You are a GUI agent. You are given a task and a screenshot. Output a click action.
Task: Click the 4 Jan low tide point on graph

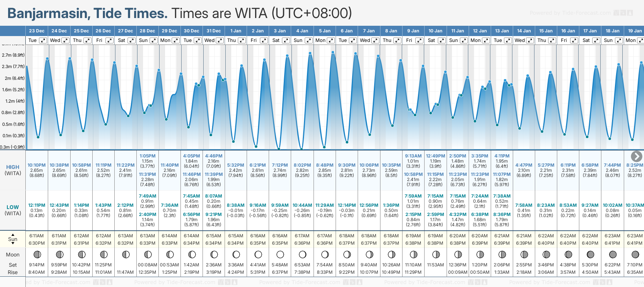pyautogui.click(x=301, y=149)
